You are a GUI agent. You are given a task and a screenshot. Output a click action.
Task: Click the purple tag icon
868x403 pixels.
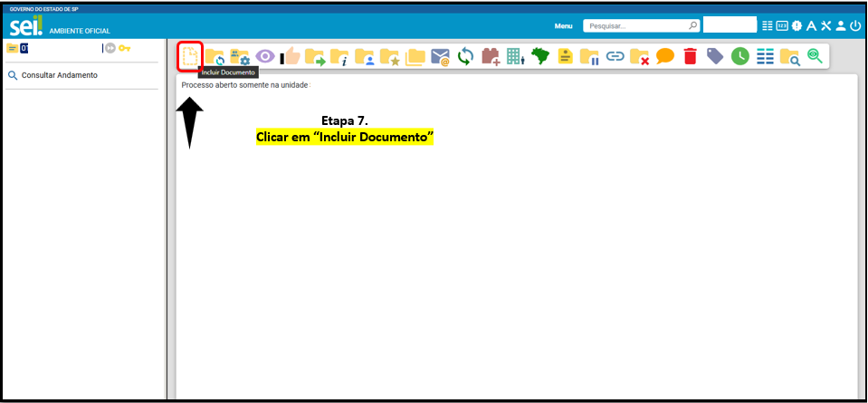[x=715, y=57]
